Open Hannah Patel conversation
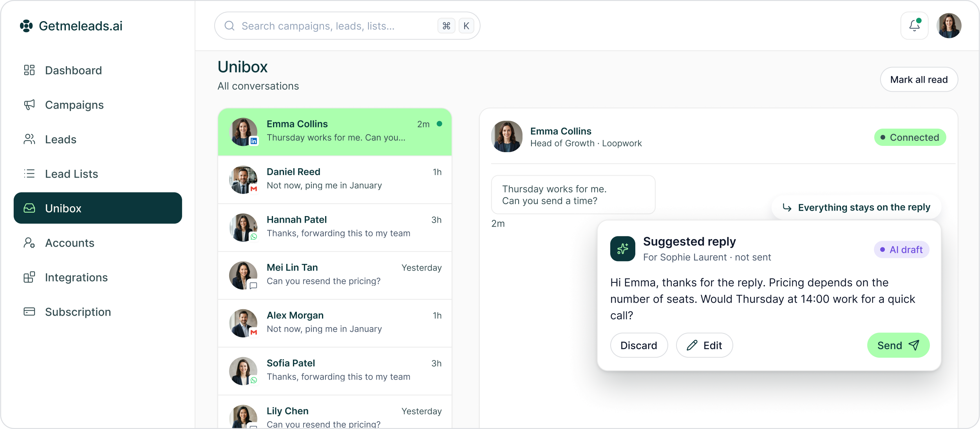This screenshot has width=980, height=429. click(x=335, y=227)
